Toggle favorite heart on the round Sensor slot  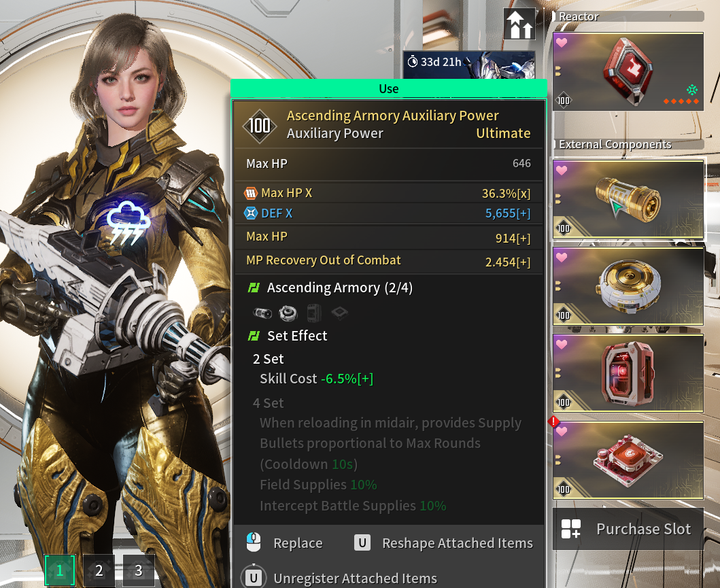[561, 258]
